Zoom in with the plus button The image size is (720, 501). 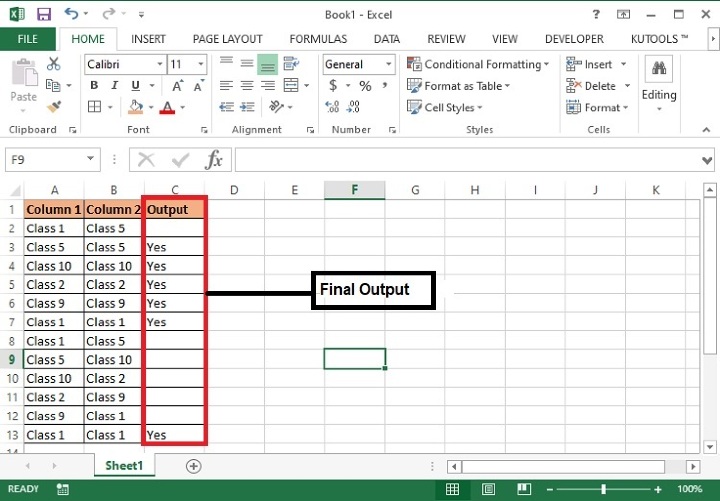click(x=658, y=489)
